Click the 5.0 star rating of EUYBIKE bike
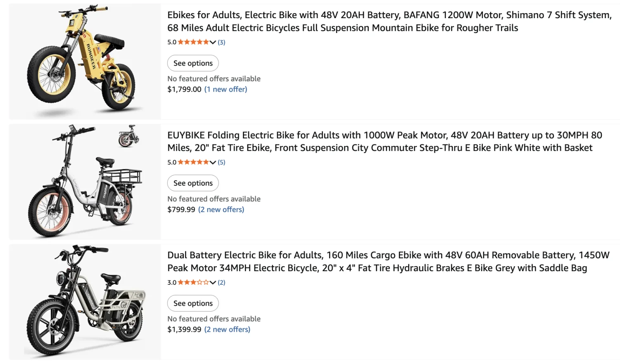The height and width of the screenshot is (364, 620). point(193,162)
